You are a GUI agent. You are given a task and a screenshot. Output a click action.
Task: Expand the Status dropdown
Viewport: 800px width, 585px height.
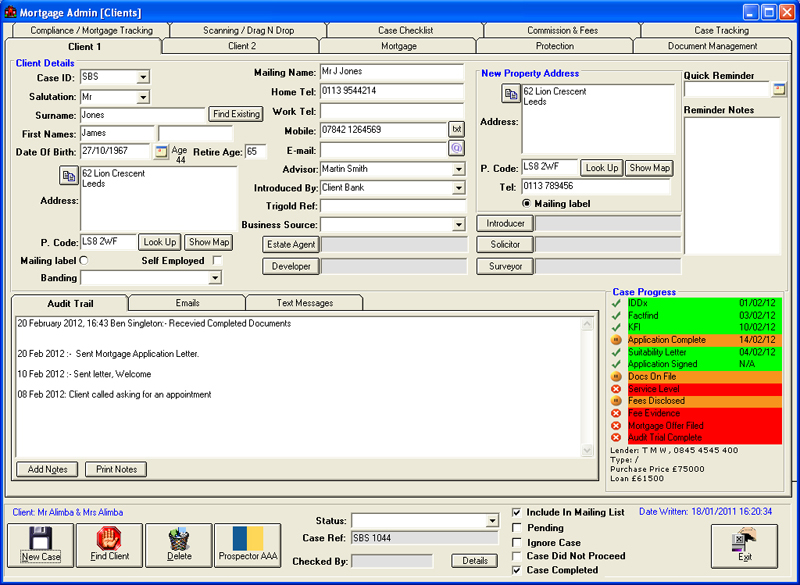(x=492, y=521)
